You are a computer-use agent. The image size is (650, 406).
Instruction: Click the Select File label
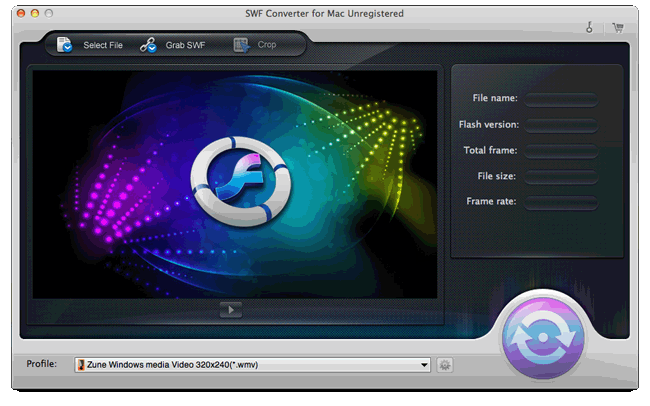click(x=103, y=45)
